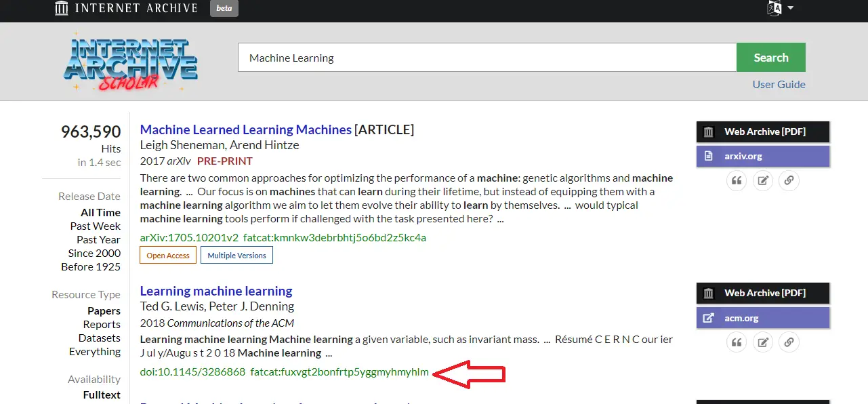This screenshot has height=404, width=868.
Task: Open doi:10.1145/3286868 link
Action: pyautogui.click(x=192, y=371)
